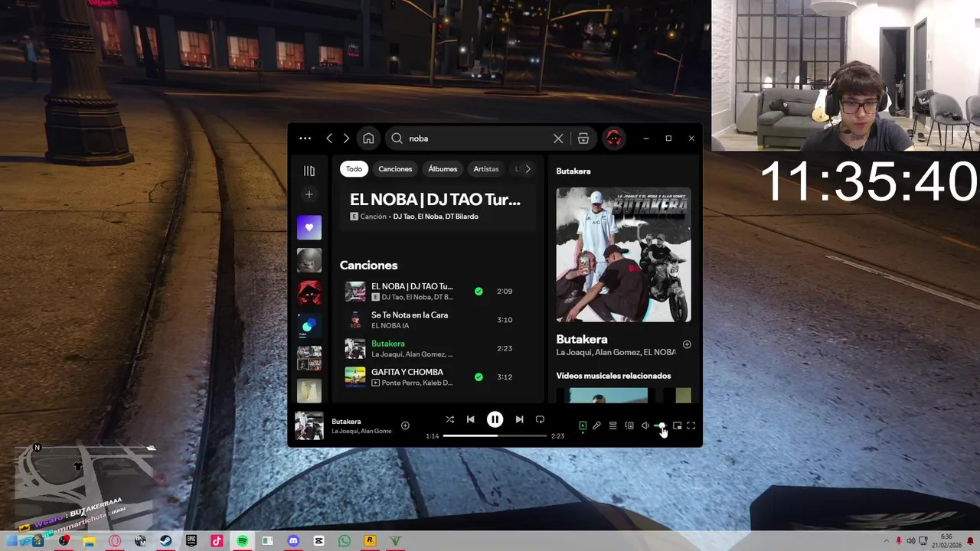The height and width of the screenshot is (551, 980).
Task: Select the 'Álbumes' filter tab
Action: 443,169
